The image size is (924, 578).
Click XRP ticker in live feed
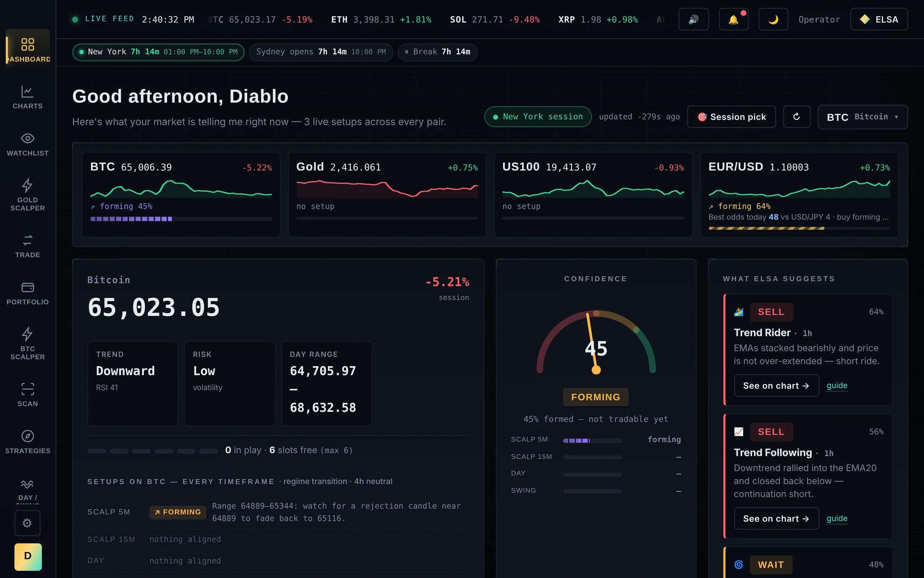tap(598, 20)
